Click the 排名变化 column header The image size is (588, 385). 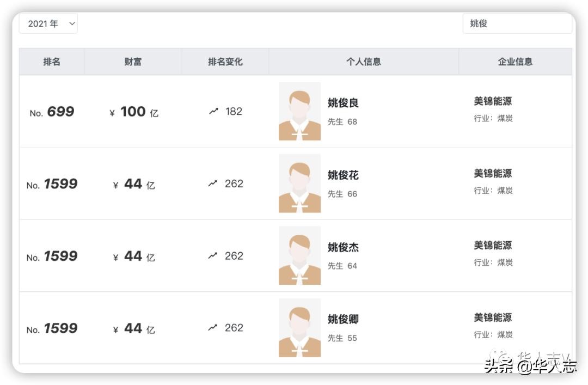tap(225, 62)
